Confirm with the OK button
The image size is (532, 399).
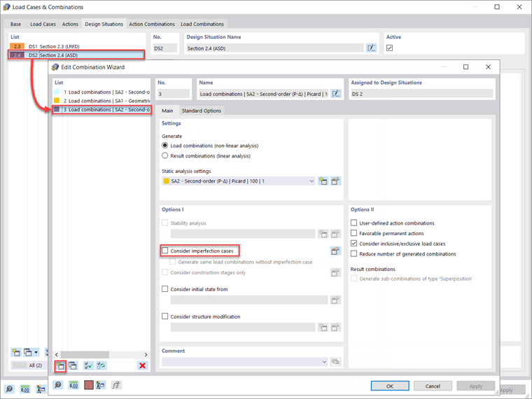coord(390,386)
